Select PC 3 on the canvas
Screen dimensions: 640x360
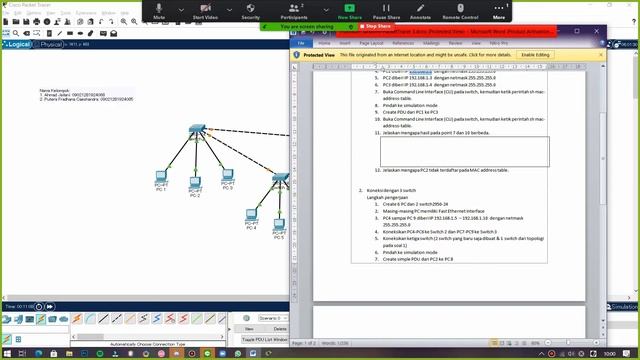pyautogui.click(x=228, y=175)
